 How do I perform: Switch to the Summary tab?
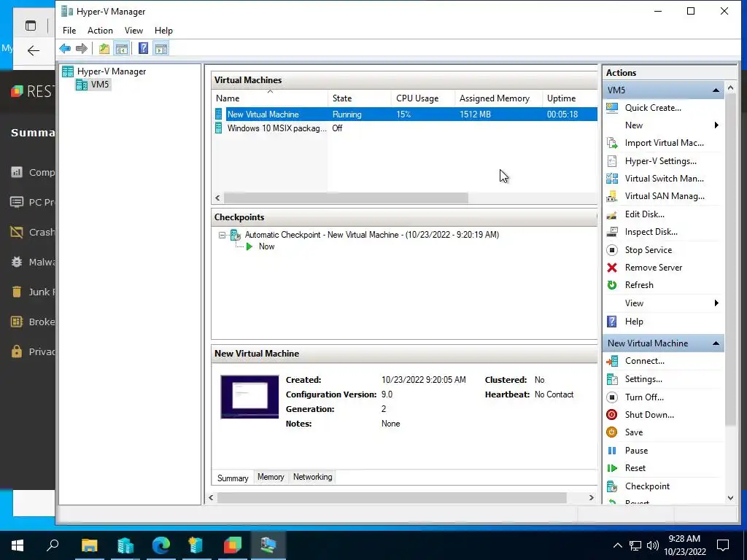click(233, 478)
